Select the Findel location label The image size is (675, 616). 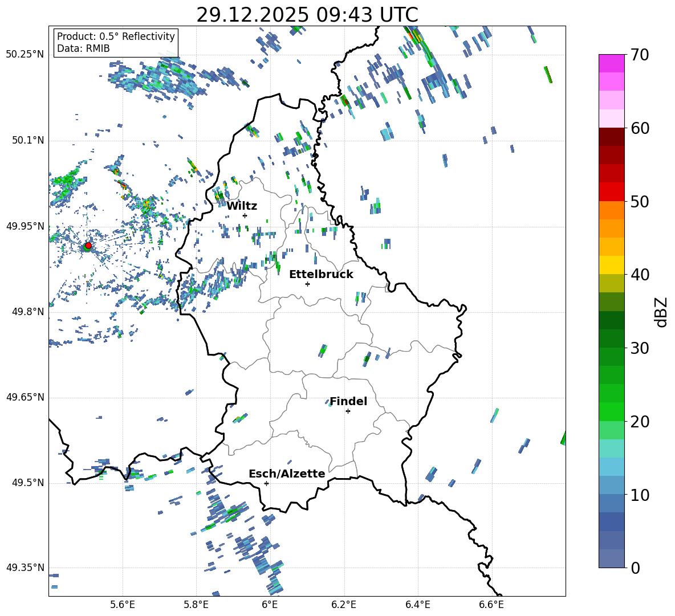[x=348, y=401]
